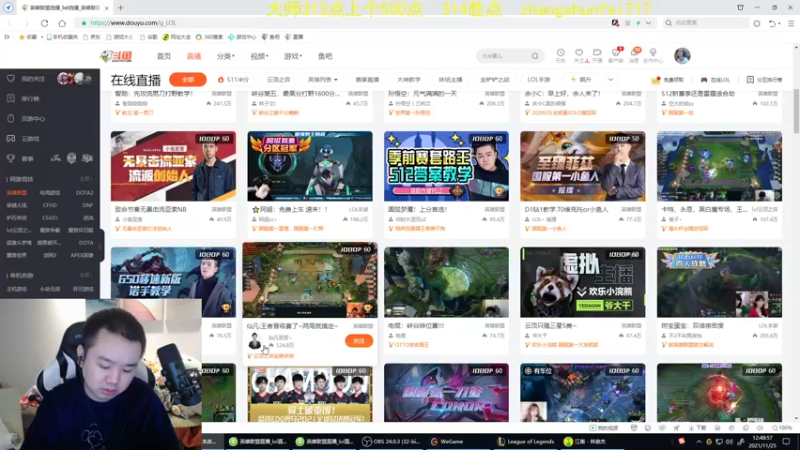800x450 pixels.
Task: Open WeGame in taskbar
Action: point(447,441)
